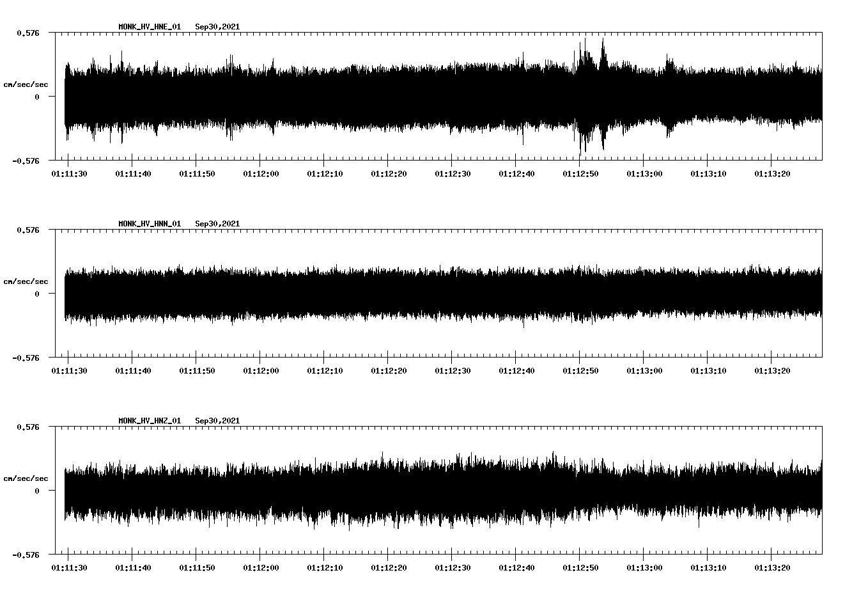Click 01:12:40 label on HNN time axis

click(516, 370)
